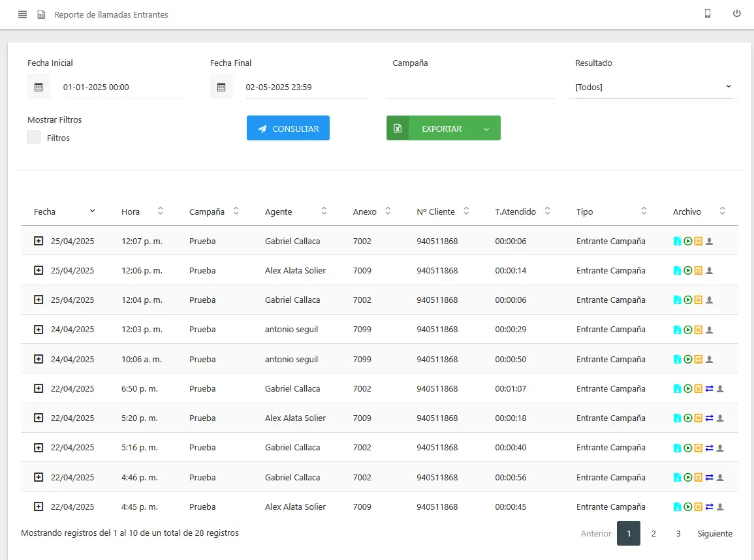Click the Siguiente pagination link

point(715,533)
